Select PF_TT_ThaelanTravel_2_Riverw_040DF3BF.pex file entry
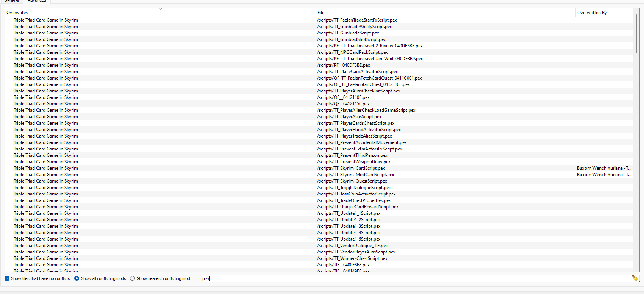This screenshot has height=294, width=644. [x=370, y=46]
